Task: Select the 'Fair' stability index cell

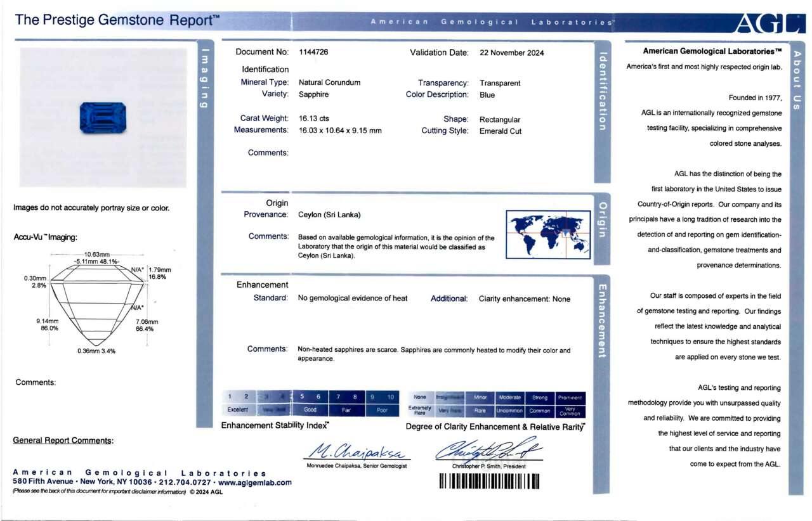Action: [346, 410]
